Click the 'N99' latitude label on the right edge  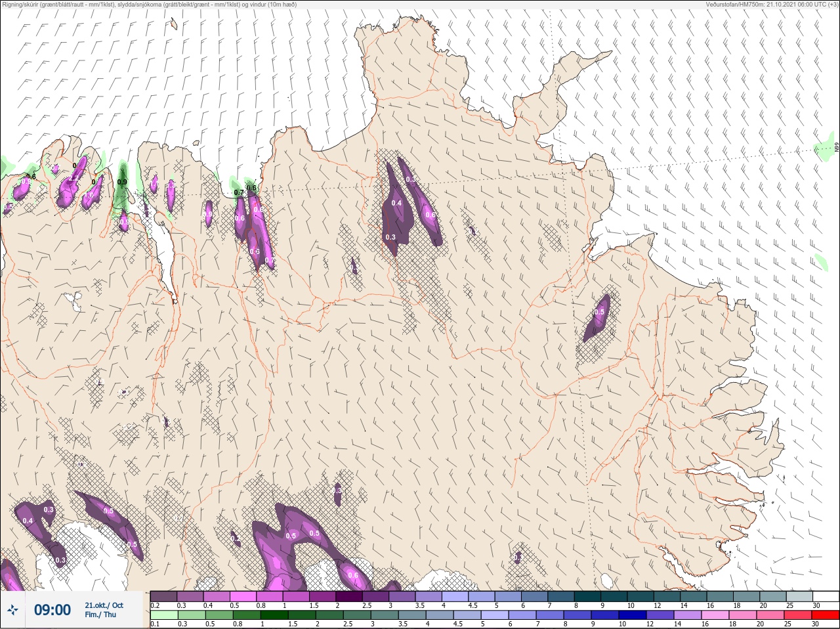click(837, 148)
